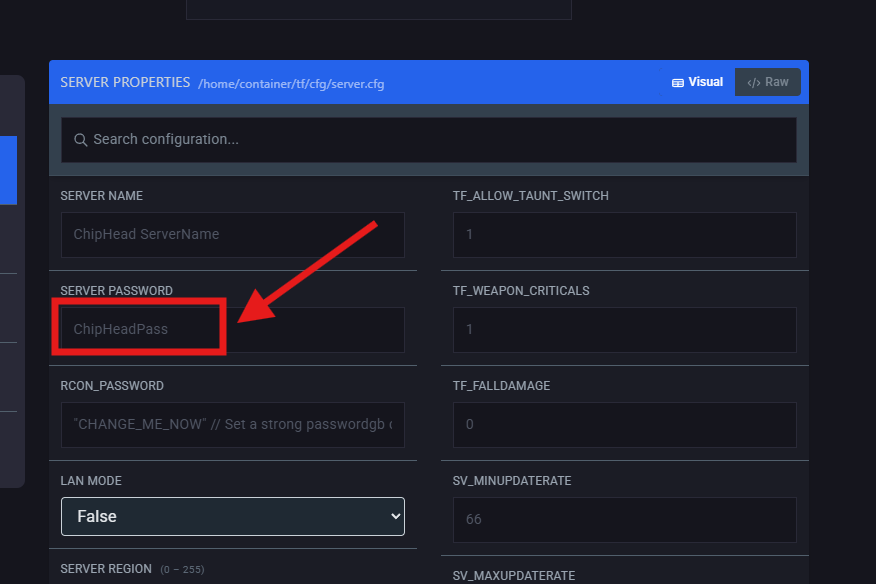Edit the TF_ALLOW_TAUNT_SWITCH value field
This screenshot has width=876, height=584.
click(x=625, y=235)
